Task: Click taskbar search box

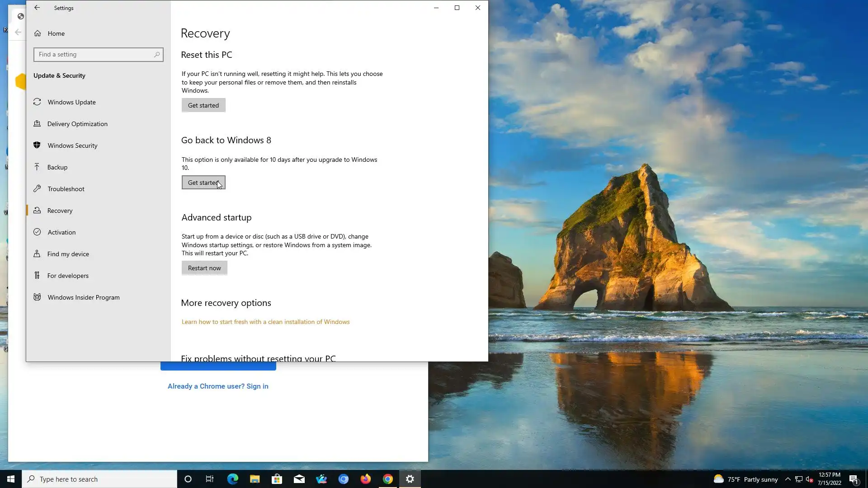Action: (99, 479)
